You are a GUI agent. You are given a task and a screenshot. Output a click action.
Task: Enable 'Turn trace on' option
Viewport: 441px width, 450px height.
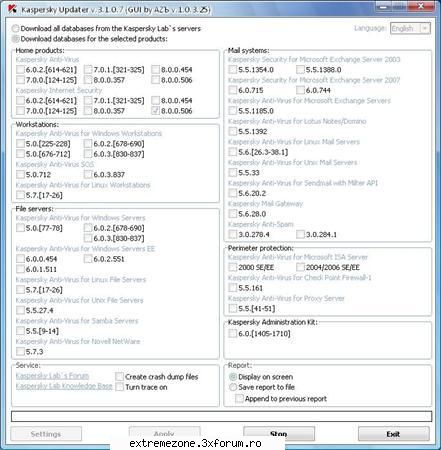click(119, 387)
